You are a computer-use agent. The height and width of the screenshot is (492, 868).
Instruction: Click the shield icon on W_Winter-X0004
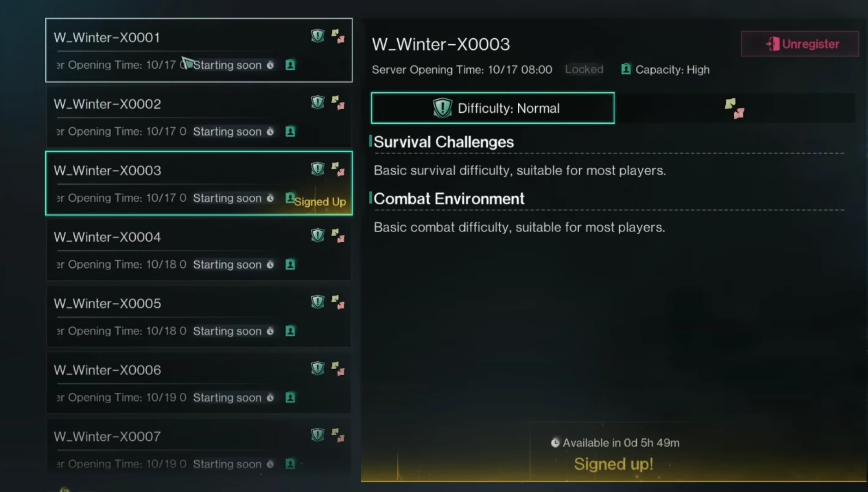(x=317, y=235)
